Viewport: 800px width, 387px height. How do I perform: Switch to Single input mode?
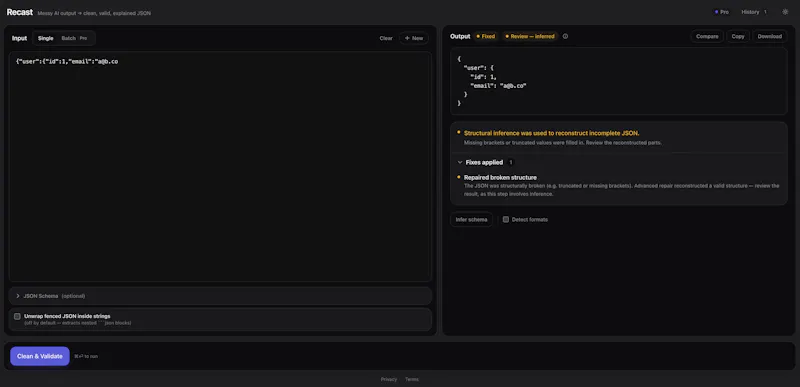pos(45,38)
